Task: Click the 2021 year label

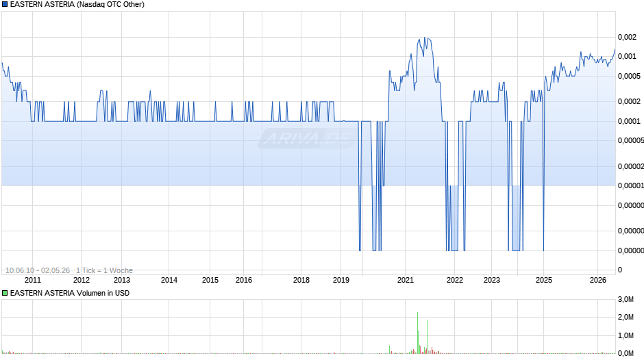Action: 406,280
